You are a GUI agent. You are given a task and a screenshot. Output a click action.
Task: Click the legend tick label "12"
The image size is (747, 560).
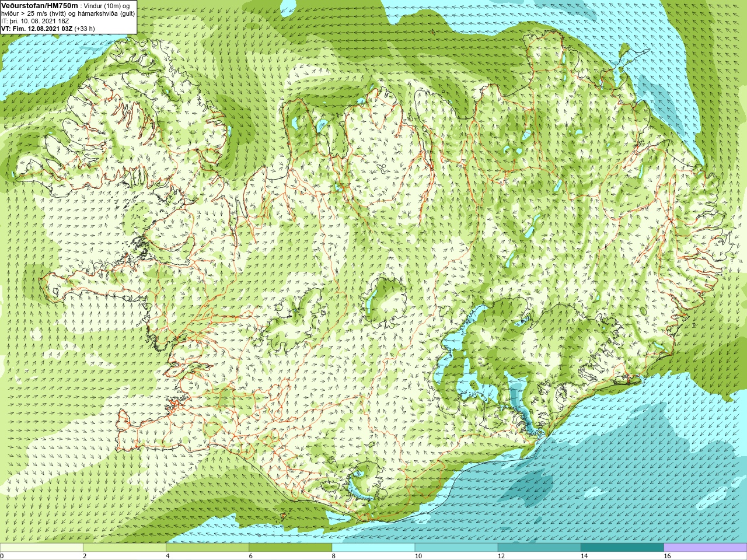pyautogui.click(x=501, y=556)
